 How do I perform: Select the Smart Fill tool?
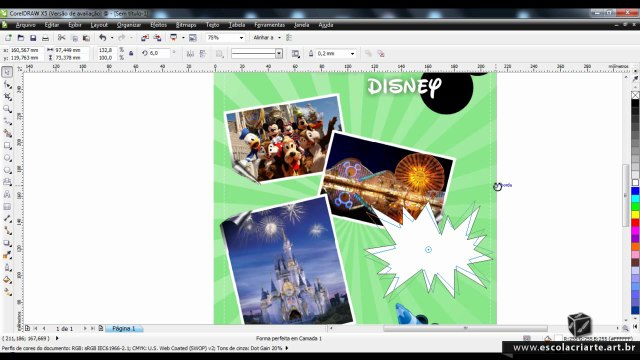7,133
